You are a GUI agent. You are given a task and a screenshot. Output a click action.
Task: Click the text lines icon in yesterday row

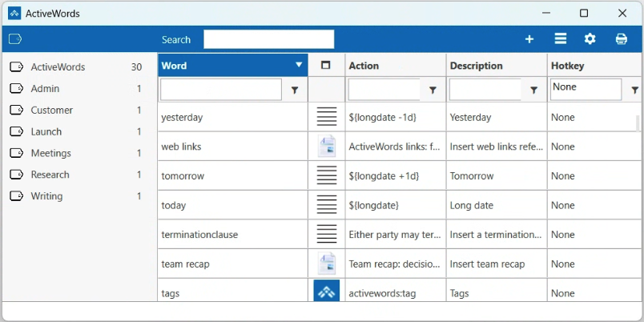(x=327, y=117)
